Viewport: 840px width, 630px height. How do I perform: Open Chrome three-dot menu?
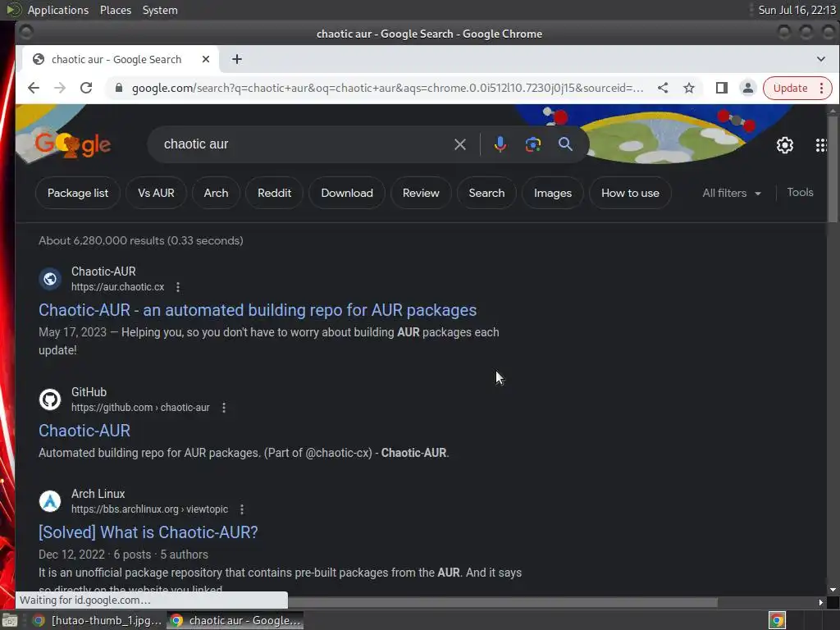[x=822, y=88]
